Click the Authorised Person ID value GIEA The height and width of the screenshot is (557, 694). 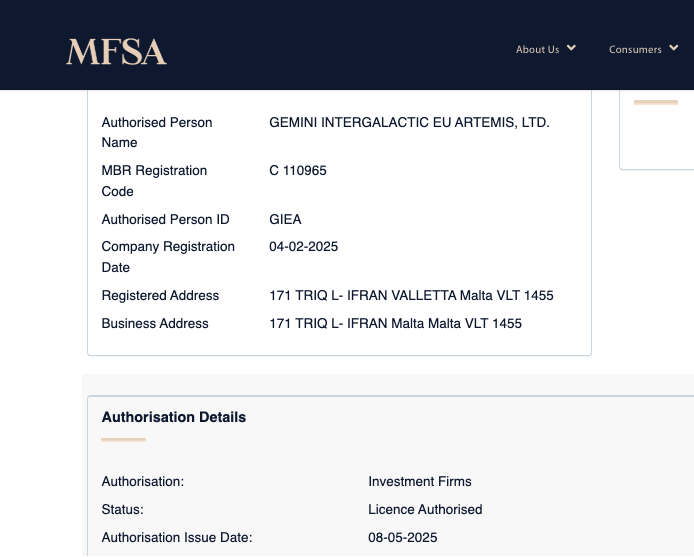click(285, 219)
